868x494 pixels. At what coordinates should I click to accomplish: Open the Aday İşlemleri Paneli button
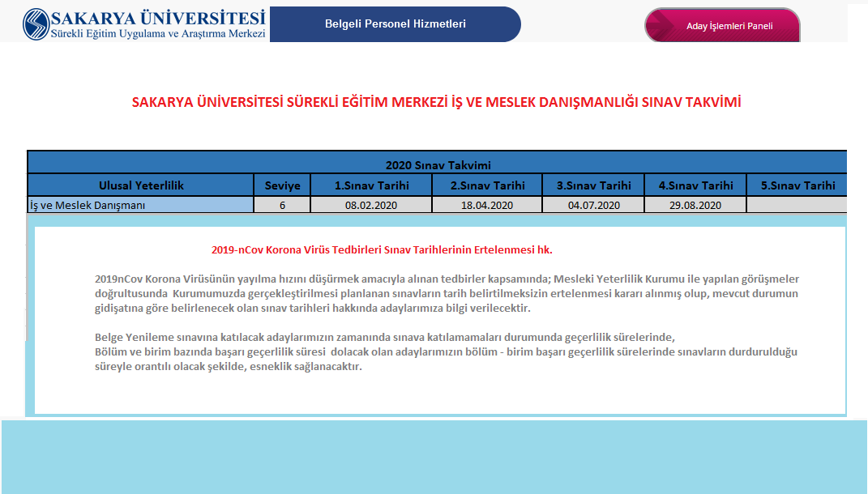click(722, 25)
